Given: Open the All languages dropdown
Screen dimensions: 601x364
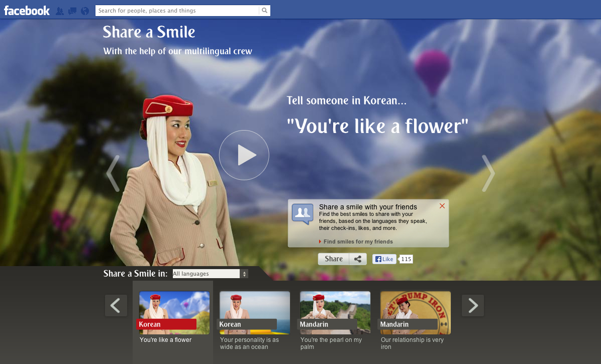Looking at the screenshot, I should [x=211, y=274].
